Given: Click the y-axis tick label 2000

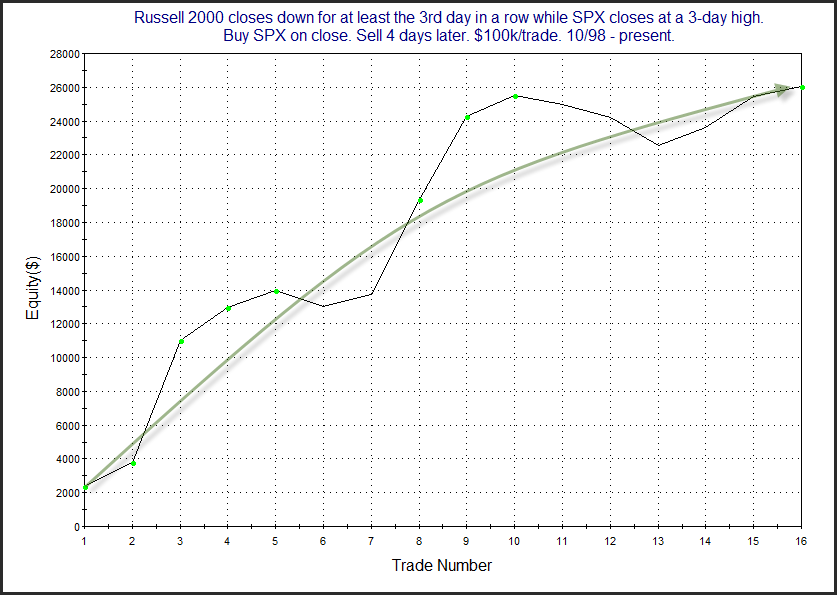Looking at the screenshot, I should [x=67, y=494].
